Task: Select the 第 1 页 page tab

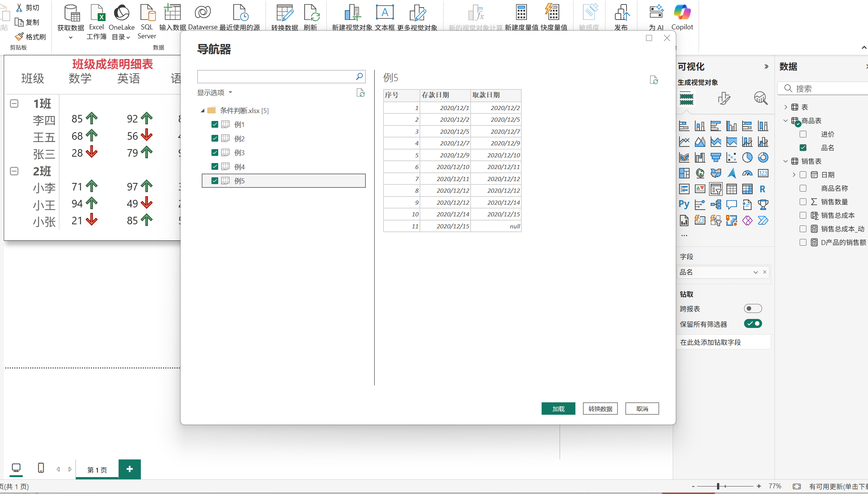Action: click(97, 470)
